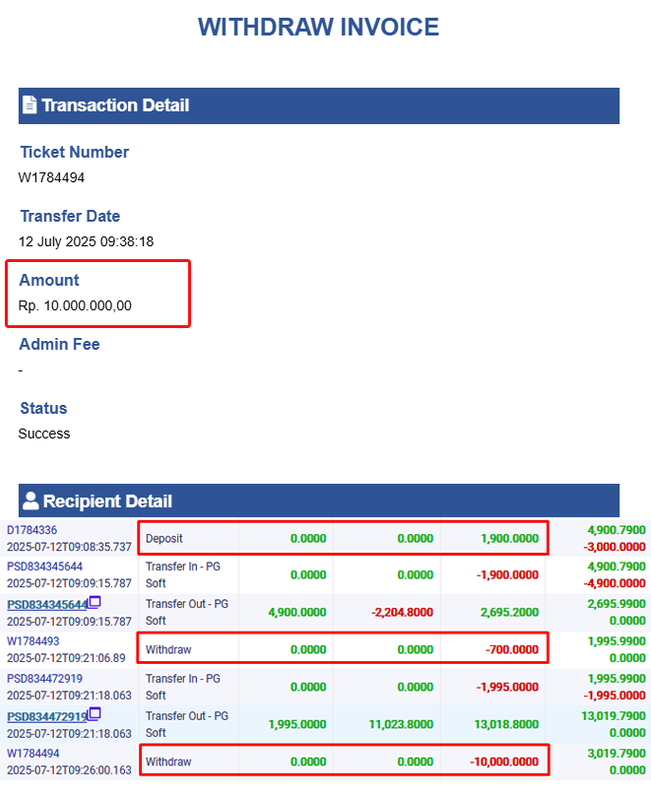Click the Deposit type cell

[x=164, y=538]
